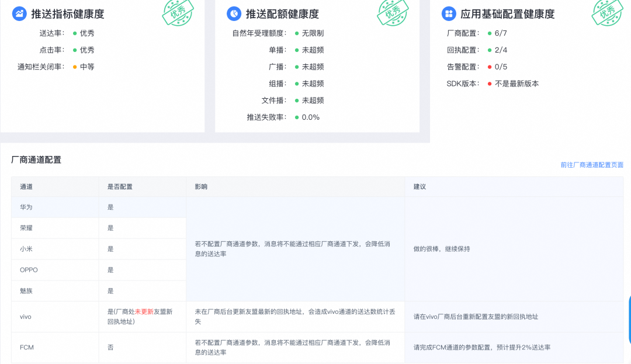Click the 推送失败率 label
This screenshot has height=364, width=631.
tap(266, 117)
